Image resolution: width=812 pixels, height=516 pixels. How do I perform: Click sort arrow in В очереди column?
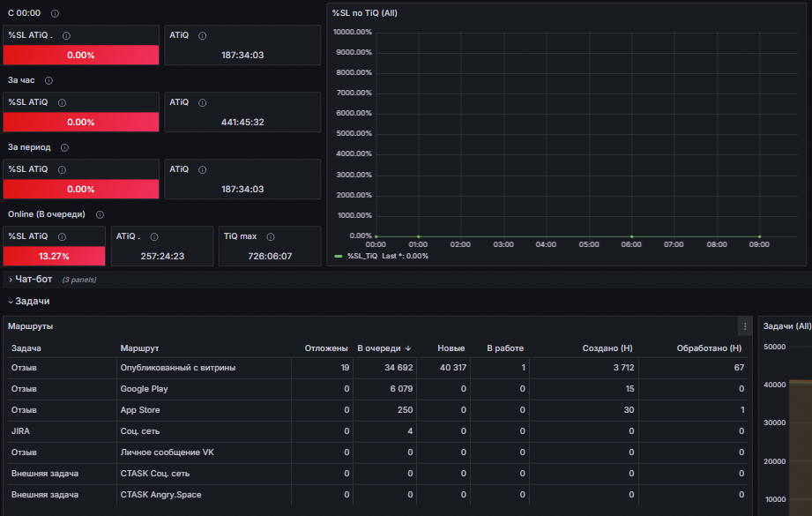click(408, 348)
